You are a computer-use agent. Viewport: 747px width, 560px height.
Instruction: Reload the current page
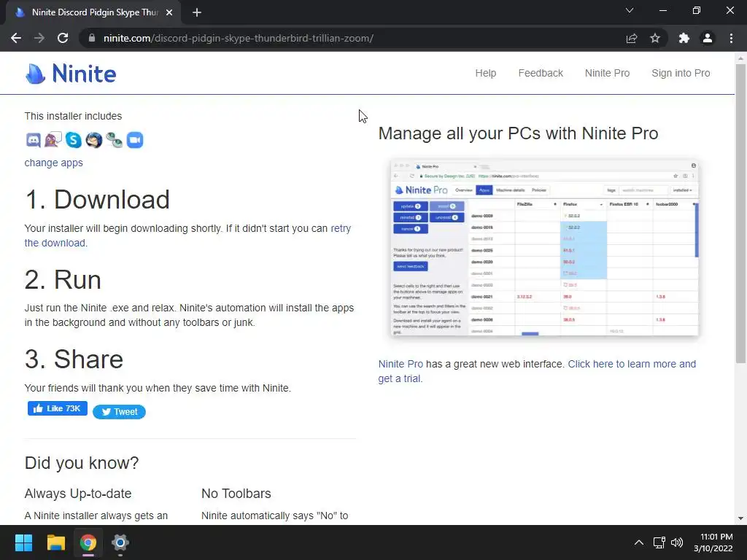click(63, 38)
